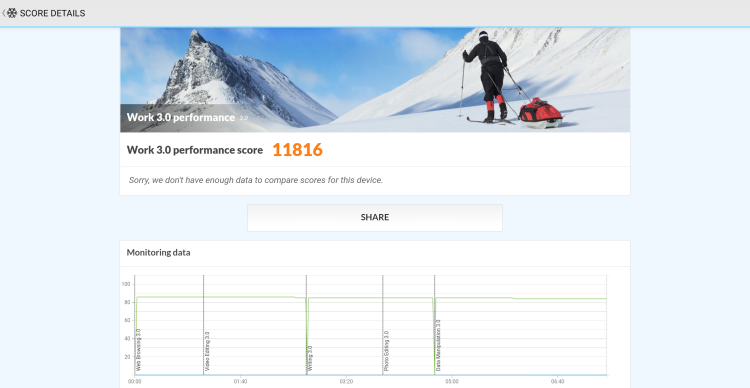Select the Photo Editing 3.0 chart marker
This screenshot has height=388, width=750.
386,352
